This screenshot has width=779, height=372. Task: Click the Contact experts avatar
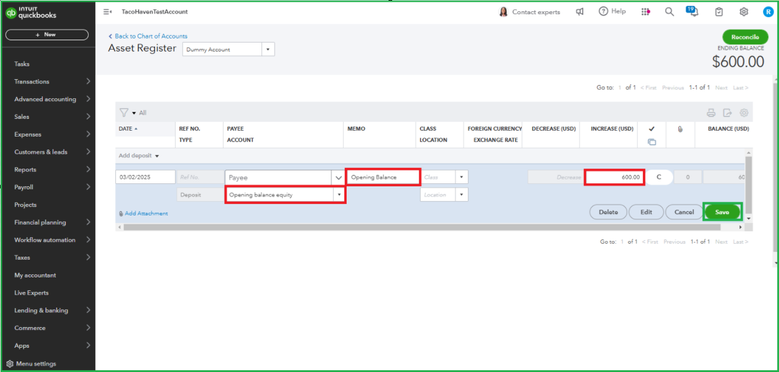pyautogui.click(x=503, y=12)
